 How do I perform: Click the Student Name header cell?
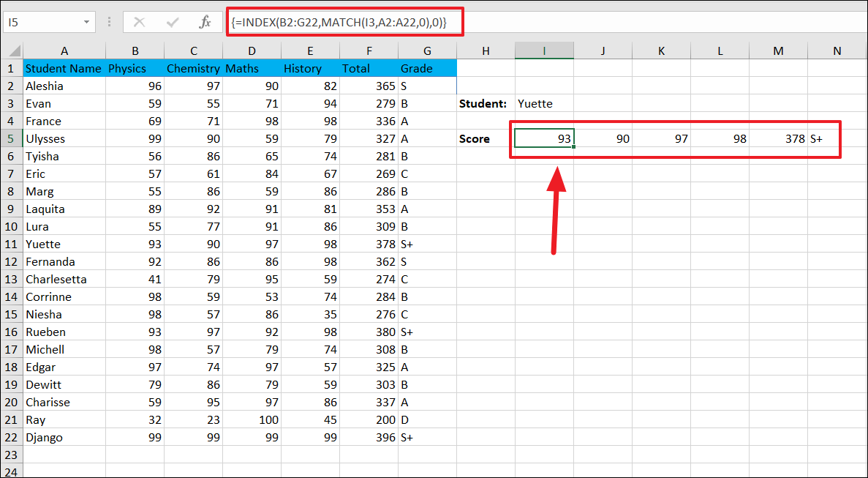pos(64,68)
